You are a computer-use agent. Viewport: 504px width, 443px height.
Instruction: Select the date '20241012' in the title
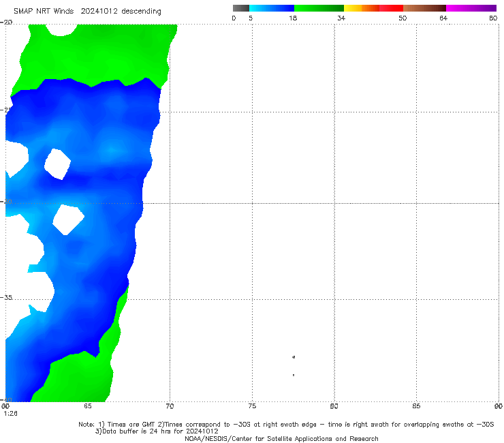(x=99, y=12)
